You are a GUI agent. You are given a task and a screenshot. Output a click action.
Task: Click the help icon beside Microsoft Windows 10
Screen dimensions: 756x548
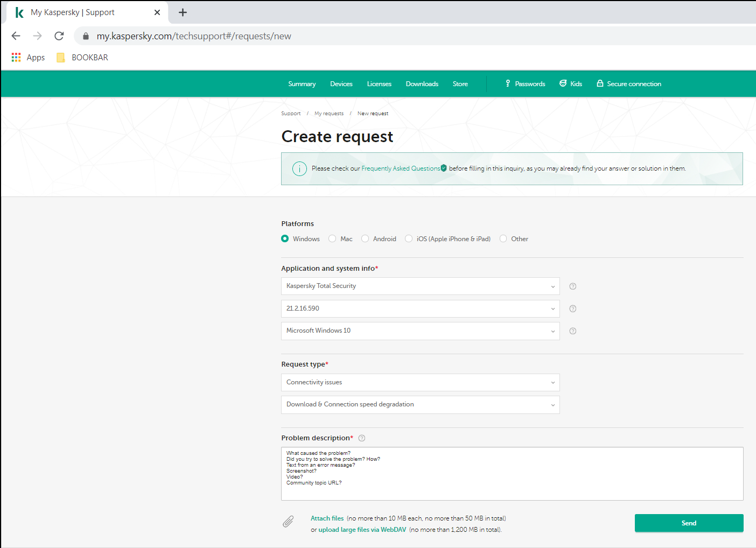click(x=573, y=331)
